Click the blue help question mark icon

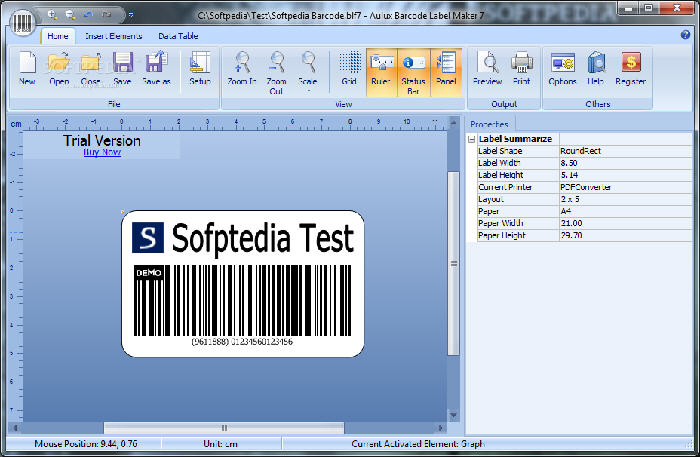pyautogui.click(x=685, y=35)
